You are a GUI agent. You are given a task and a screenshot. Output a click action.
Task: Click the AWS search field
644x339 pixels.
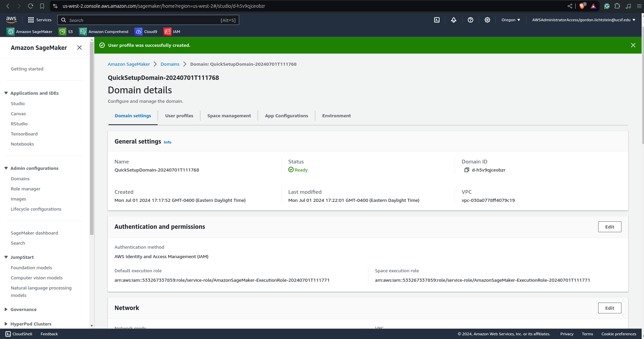148,20
